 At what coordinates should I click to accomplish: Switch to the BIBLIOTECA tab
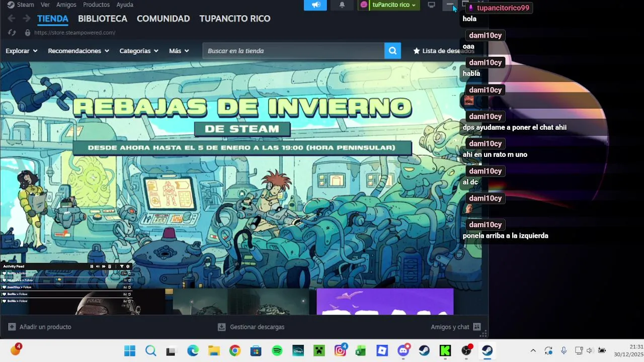103,19
